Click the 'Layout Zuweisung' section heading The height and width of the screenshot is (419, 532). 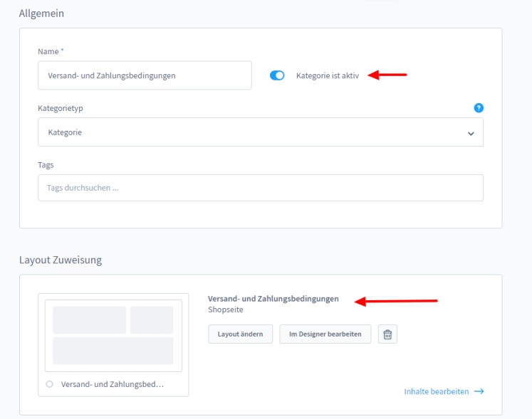click(61, 260)
